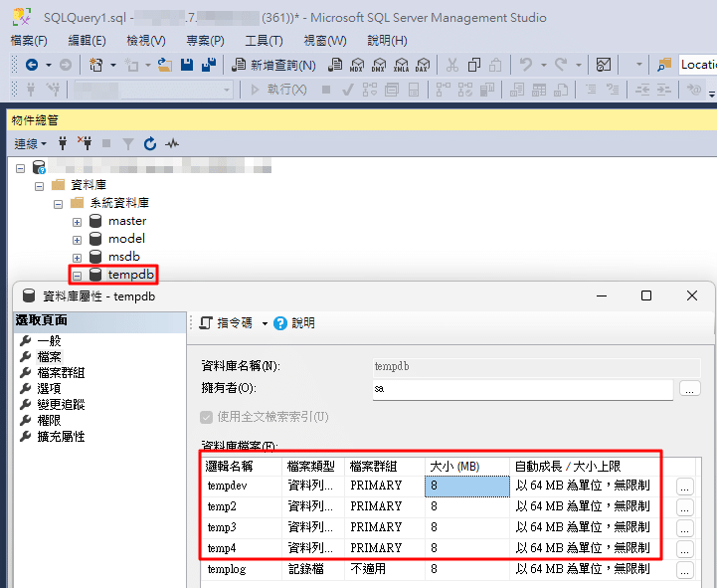Click the MDX query icon
Screen dimensions: 717x588
pyautogui.click(x=357, y=65)
